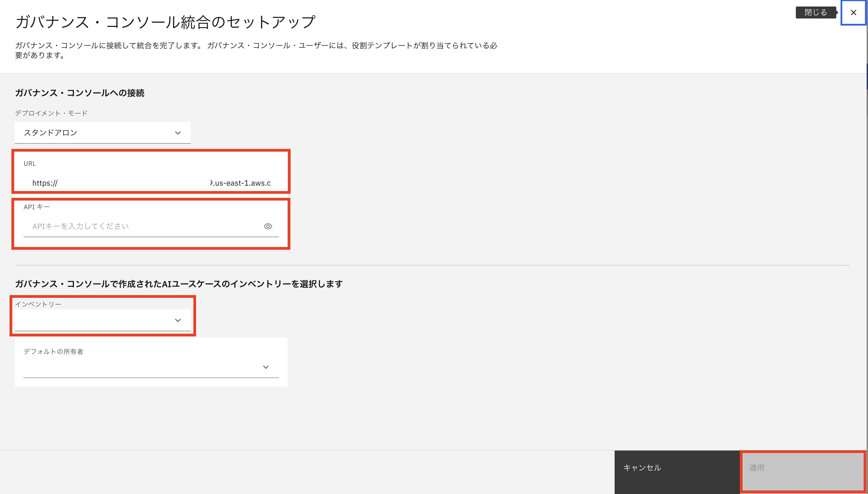Click the API キー label text

37,207
